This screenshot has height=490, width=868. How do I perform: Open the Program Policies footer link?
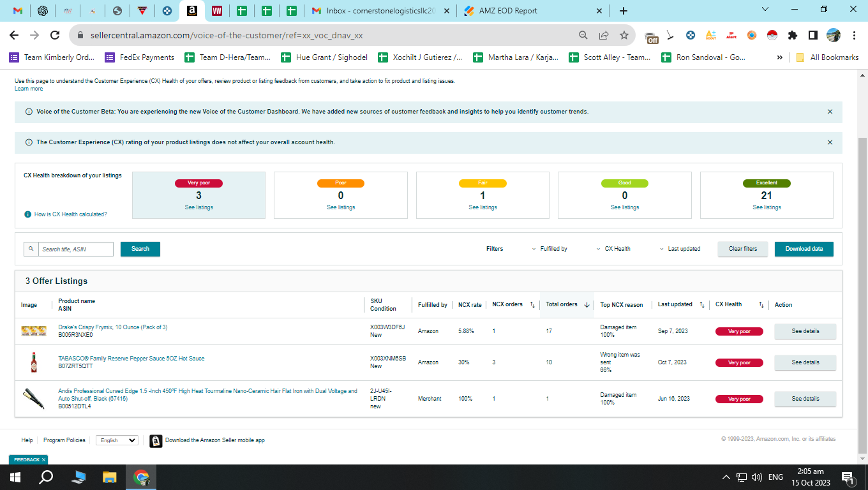click(64, 440)
